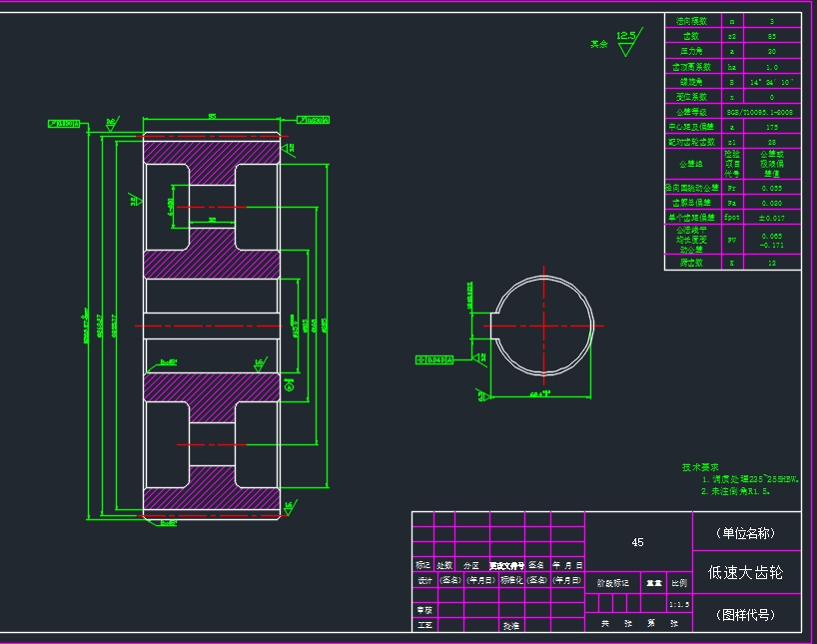Select the 跨齿数 label
The height and width of the screenshot is (644, 817).
[691, 263]
